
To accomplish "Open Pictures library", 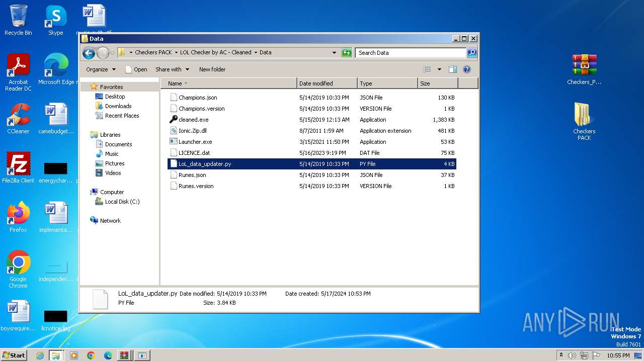I will (115, 163).
